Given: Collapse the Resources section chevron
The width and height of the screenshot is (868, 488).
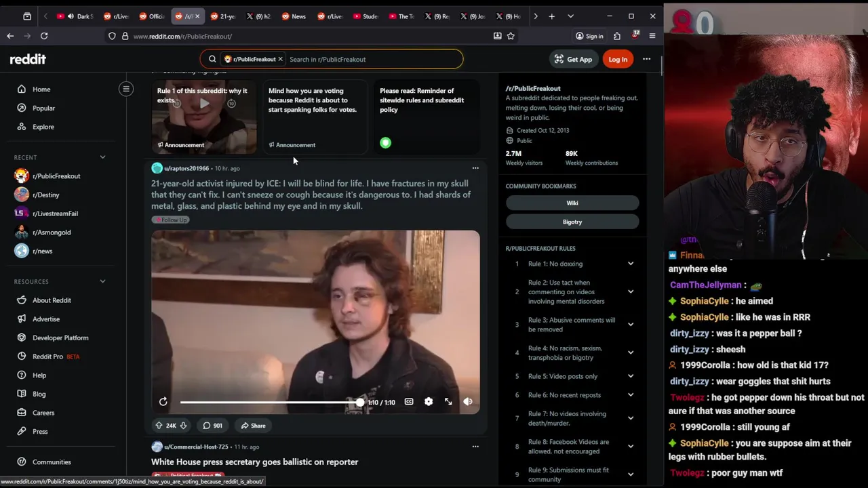Looking at the screenshot, I should [102, 281].
